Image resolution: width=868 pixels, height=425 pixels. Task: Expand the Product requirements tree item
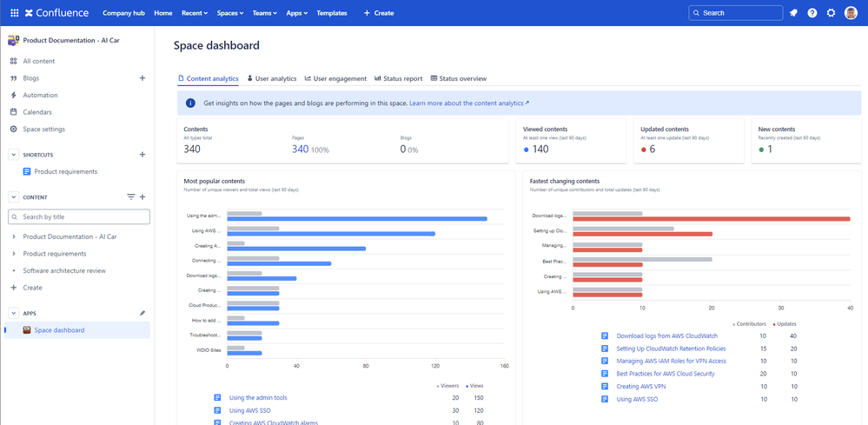[x=14, y=254]
